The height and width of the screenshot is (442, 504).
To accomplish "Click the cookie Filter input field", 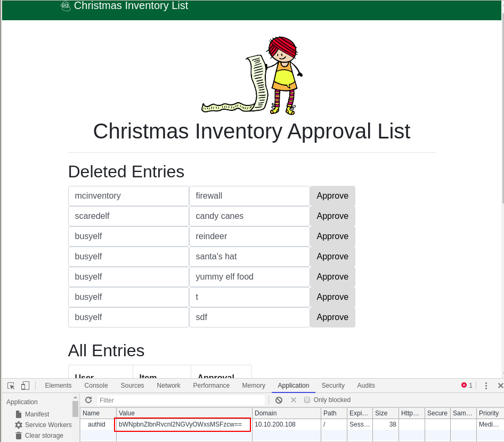I will [181, 400].
